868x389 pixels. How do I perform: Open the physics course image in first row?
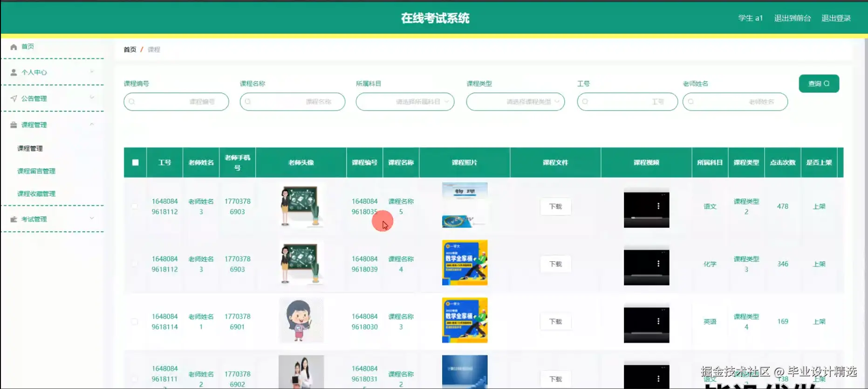(x=465, y=205)
